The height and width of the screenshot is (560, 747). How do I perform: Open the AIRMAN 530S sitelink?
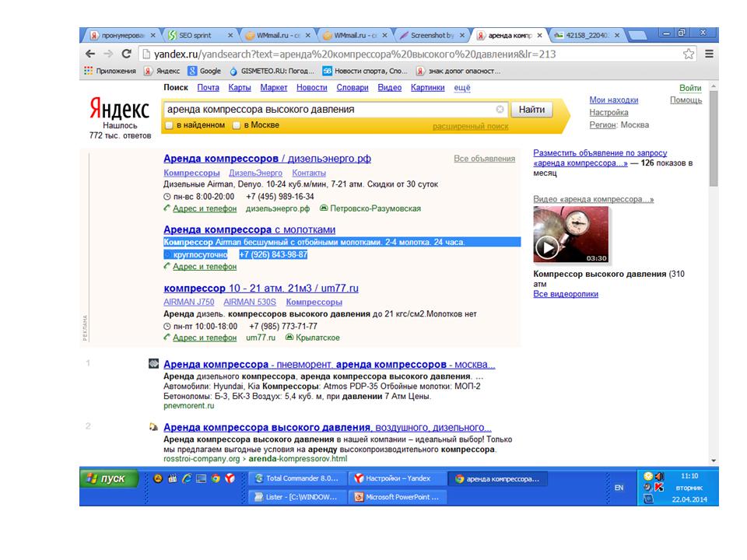[x=250, y=302]
